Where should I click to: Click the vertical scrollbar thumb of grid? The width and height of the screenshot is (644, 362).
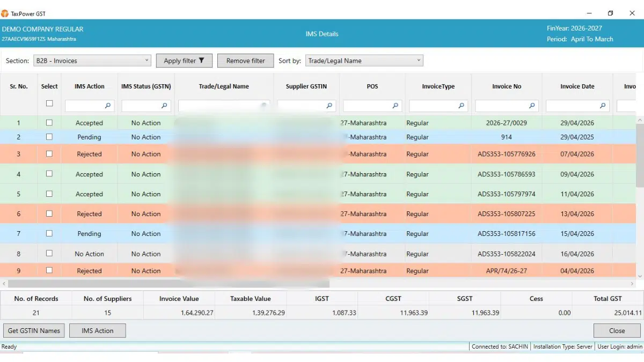(640, 154)
